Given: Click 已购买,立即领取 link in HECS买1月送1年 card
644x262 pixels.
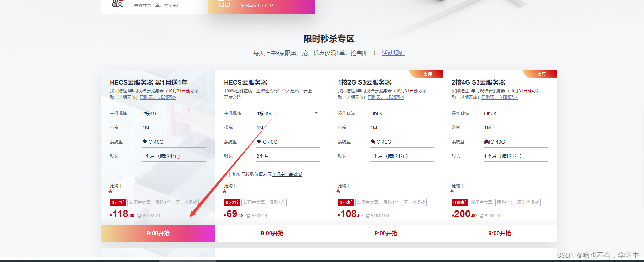Looking at the screenshot, I should pyautogui.click(x=158, y=97).
